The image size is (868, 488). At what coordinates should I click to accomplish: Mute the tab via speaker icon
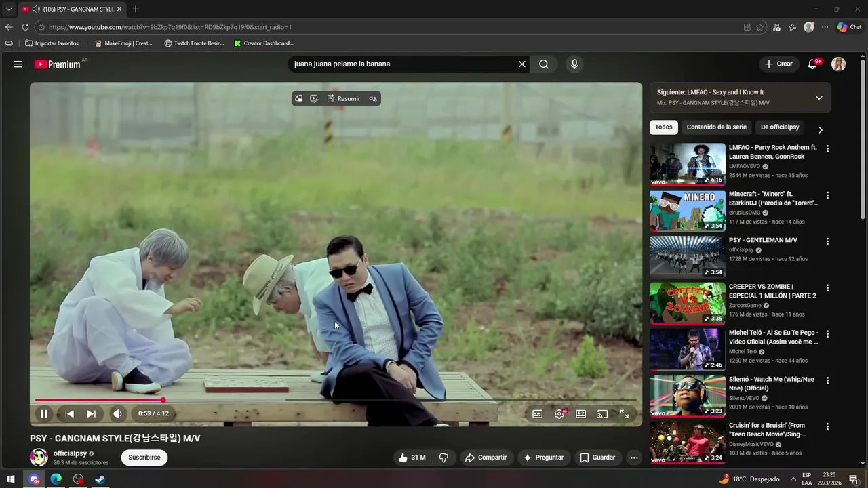click(35, 9)
